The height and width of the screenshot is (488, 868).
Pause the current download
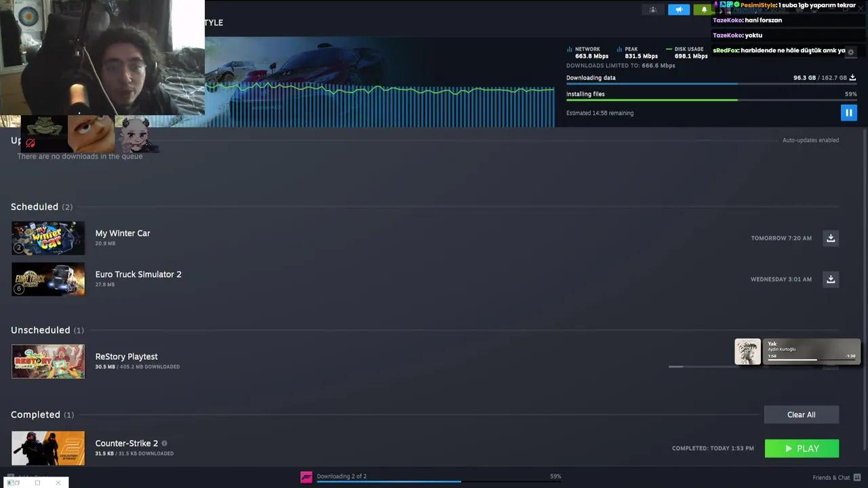[x=848, y=113]
